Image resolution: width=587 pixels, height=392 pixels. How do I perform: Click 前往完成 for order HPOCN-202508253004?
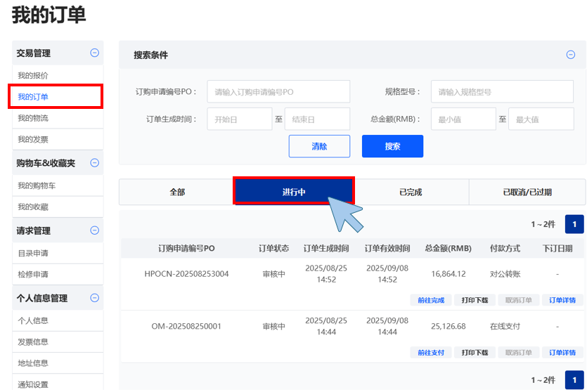[430, 300]
